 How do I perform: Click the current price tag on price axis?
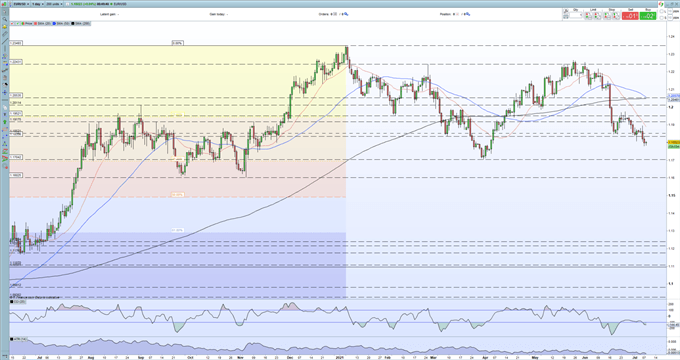673,142
